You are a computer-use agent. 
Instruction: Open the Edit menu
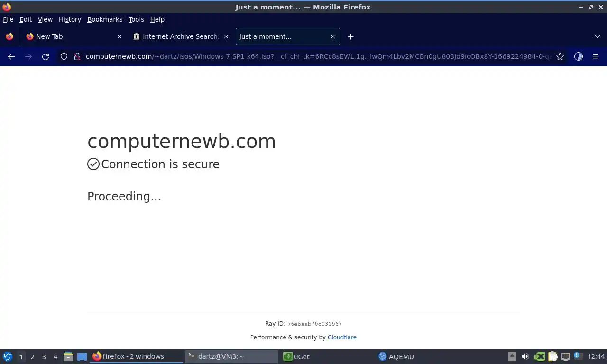pos(26,19)
